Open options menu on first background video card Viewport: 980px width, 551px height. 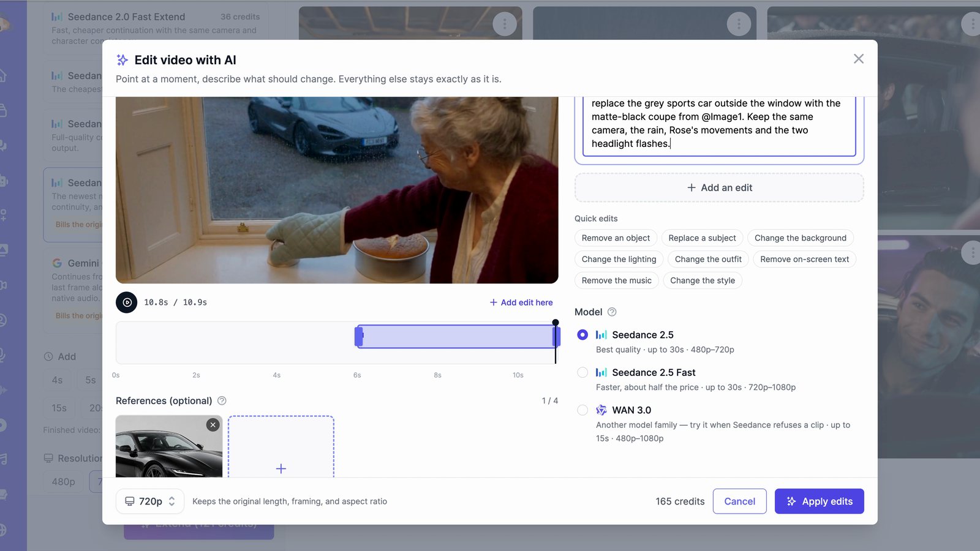tap(505, 24)
